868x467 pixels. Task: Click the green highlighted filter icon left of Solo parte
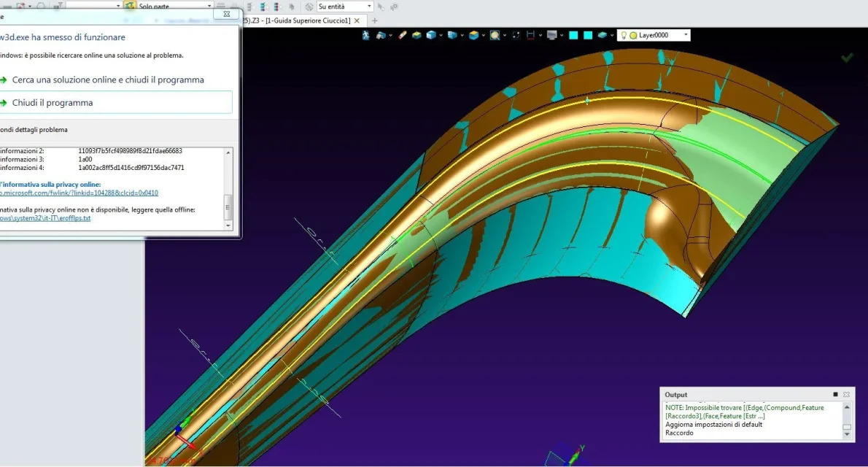[x=130, y=6]
